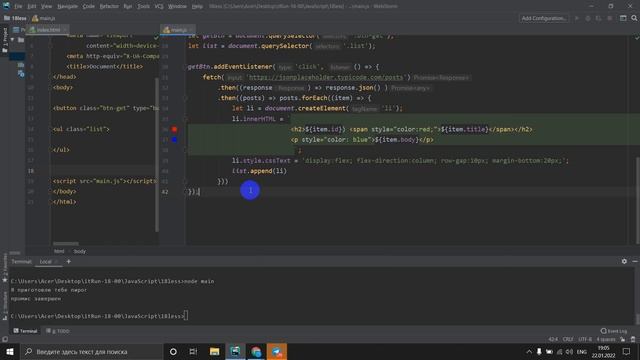Screen dimensions: 640x360
Task: Click the Stop icon in toolbar
Action: pyautogui.click(x=609, y=18)
